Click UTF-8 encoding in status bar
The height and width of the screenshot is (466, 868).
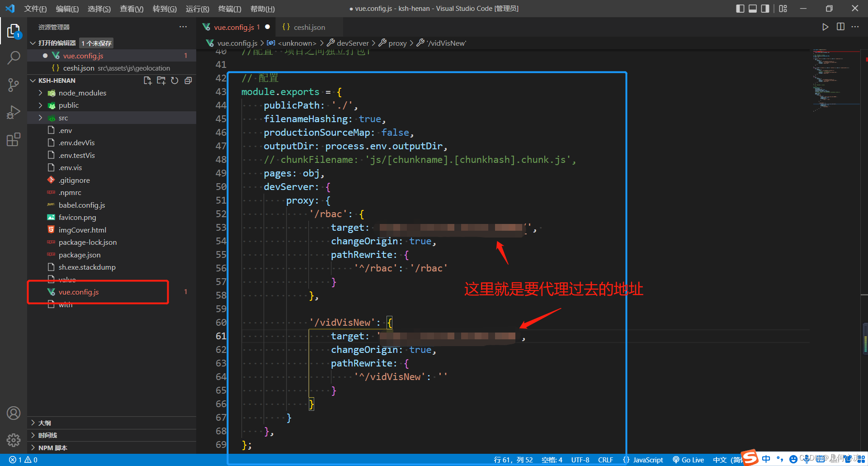click(580, 460)
